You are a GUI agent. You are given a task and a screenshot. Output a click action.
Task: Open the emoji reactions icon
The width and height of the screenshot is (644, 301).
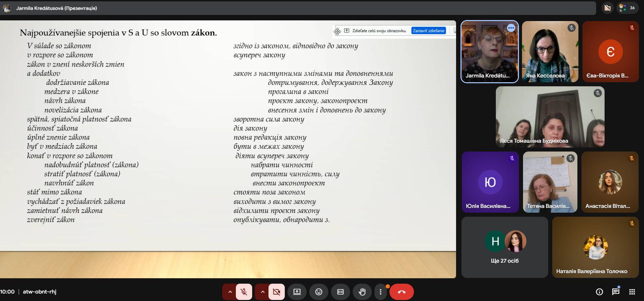pyautogui.click(x=318, y=292)
